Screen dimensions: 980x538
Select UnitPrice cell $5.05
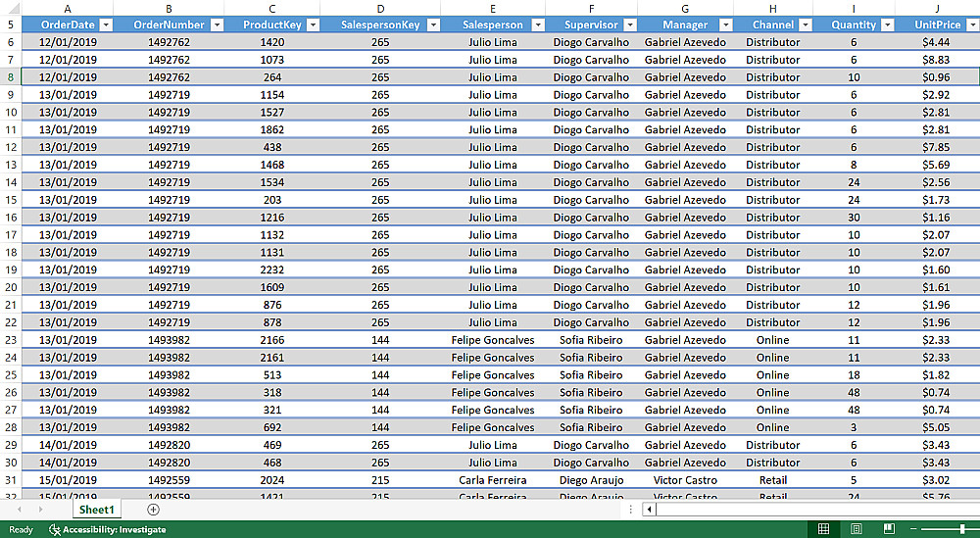(937, 427)
